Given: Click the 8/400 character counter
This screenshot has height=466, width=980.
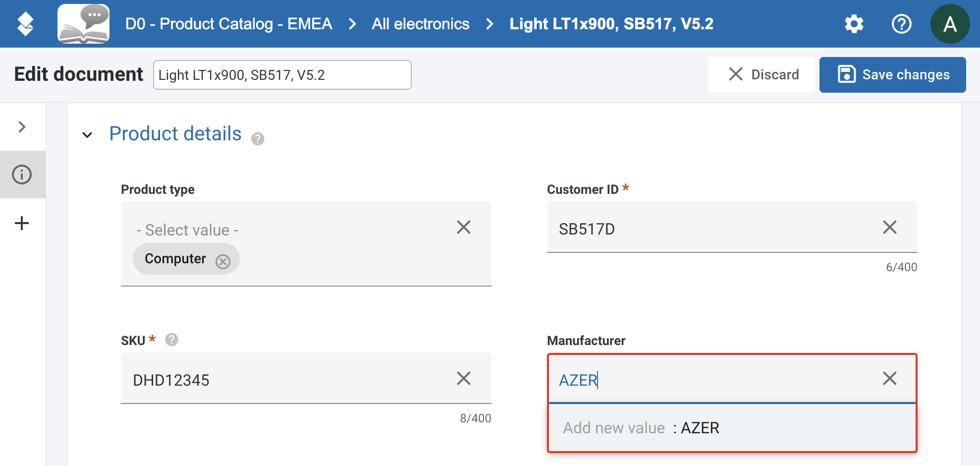Looking at the screenshot, I should [476, 418].
